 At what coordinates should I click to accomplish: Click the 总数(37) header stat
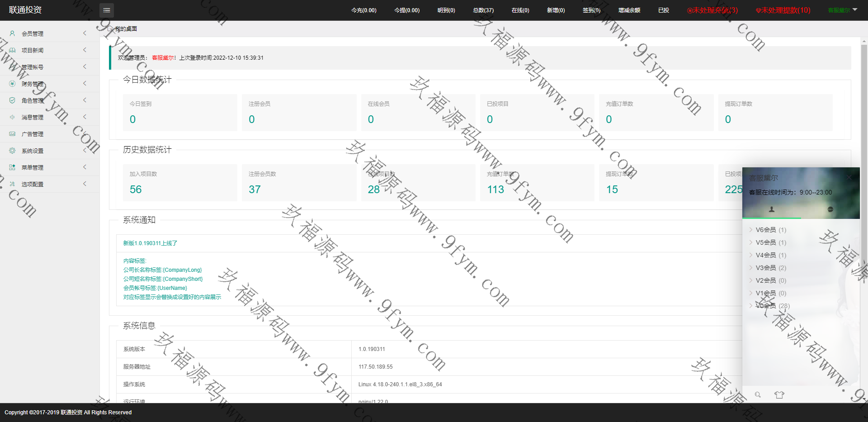tap(483, 10)
